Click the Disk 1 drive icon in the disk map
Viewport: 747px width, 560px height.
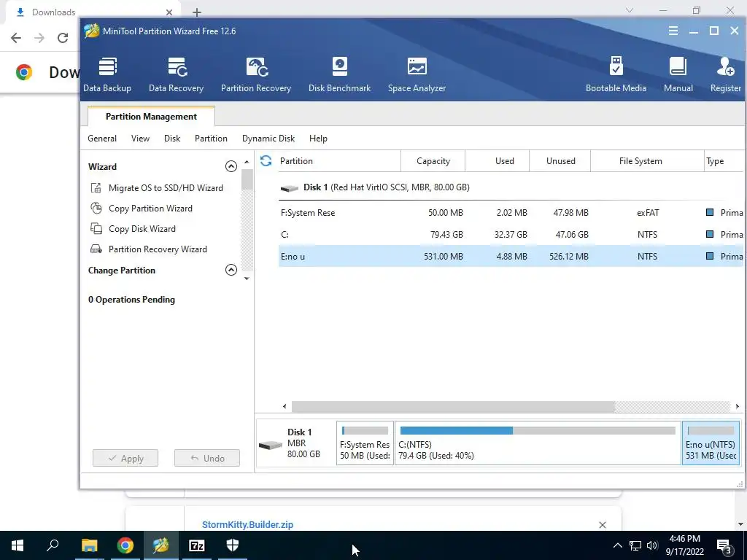(271, 446)
